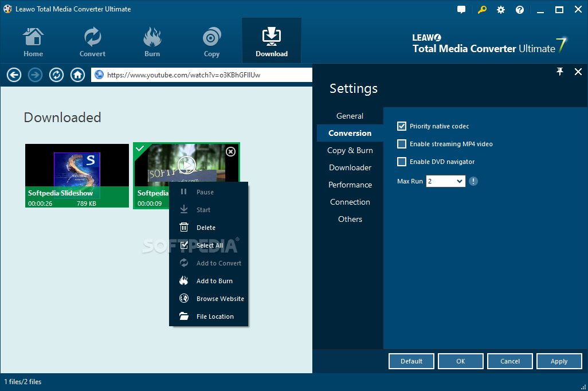
Task: Go forward in the browser
Action: coord(36,75)
